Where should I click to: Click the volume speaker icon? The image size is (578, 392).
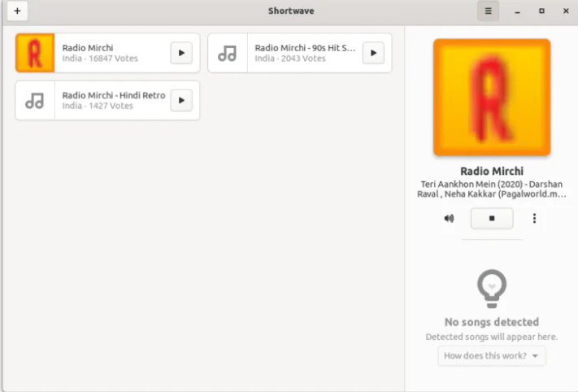pyautogui.click(x=449, y=218)
